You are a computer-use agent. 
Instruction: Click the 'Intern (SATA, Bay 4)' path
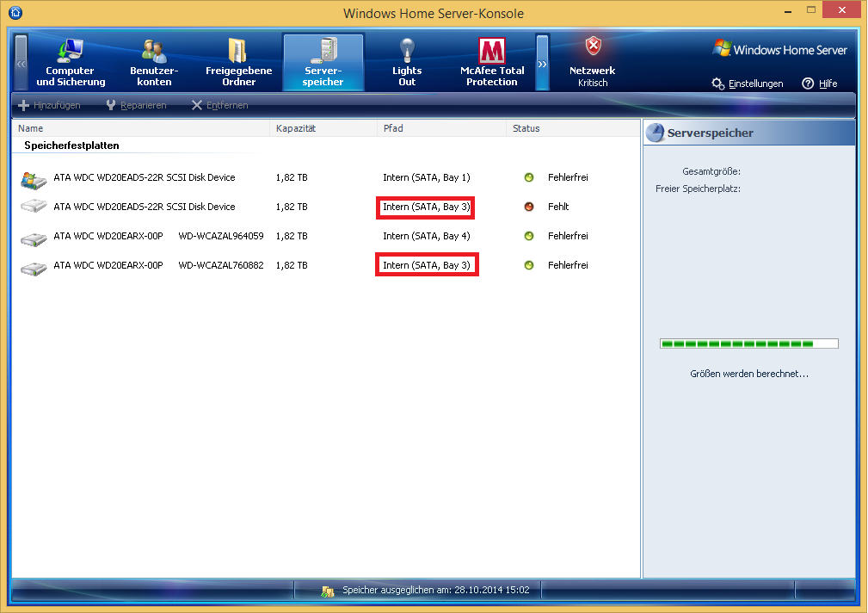coord(426,236)
